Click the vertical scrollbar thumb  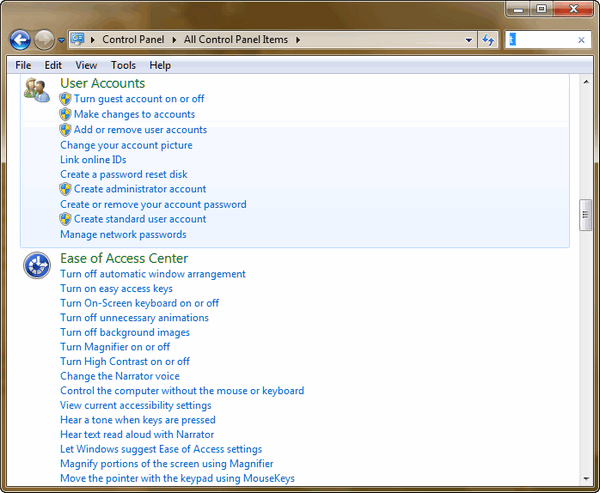[x=585, y=215]
